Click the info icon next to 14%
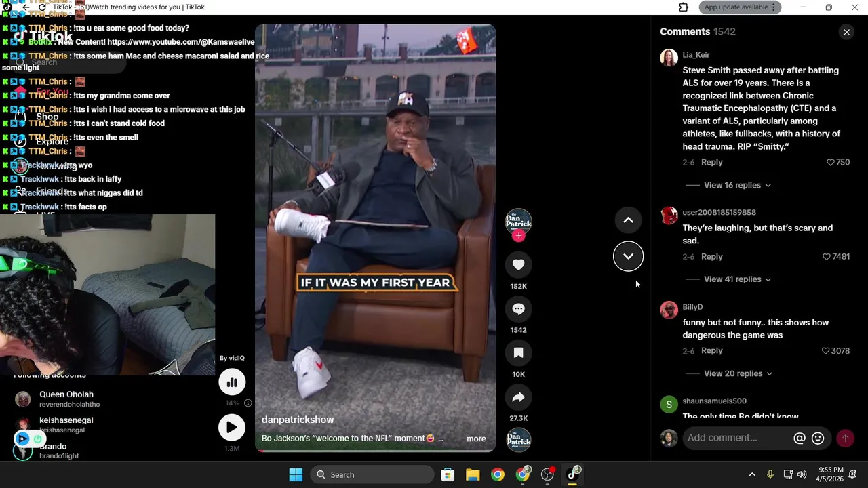The height and width of the screenshot is (488, 868). (248, 403)
